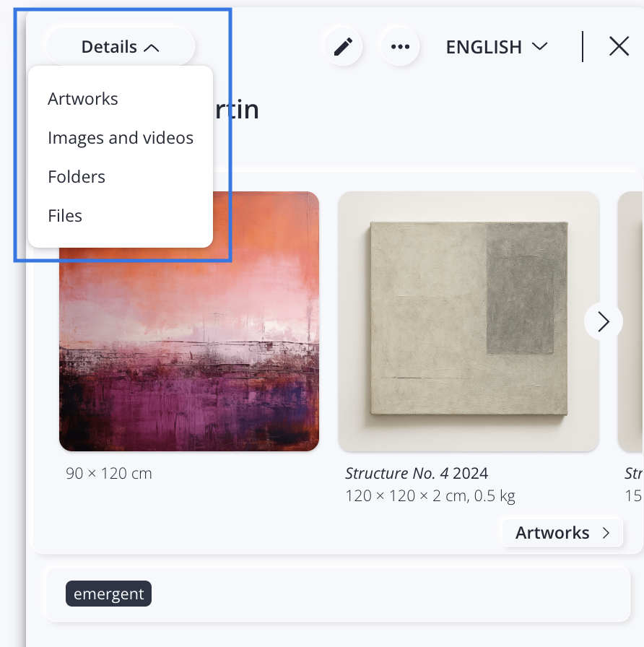644x647 pixels.
Task: Collapse the Details dropdown
Action: point(120,47)
